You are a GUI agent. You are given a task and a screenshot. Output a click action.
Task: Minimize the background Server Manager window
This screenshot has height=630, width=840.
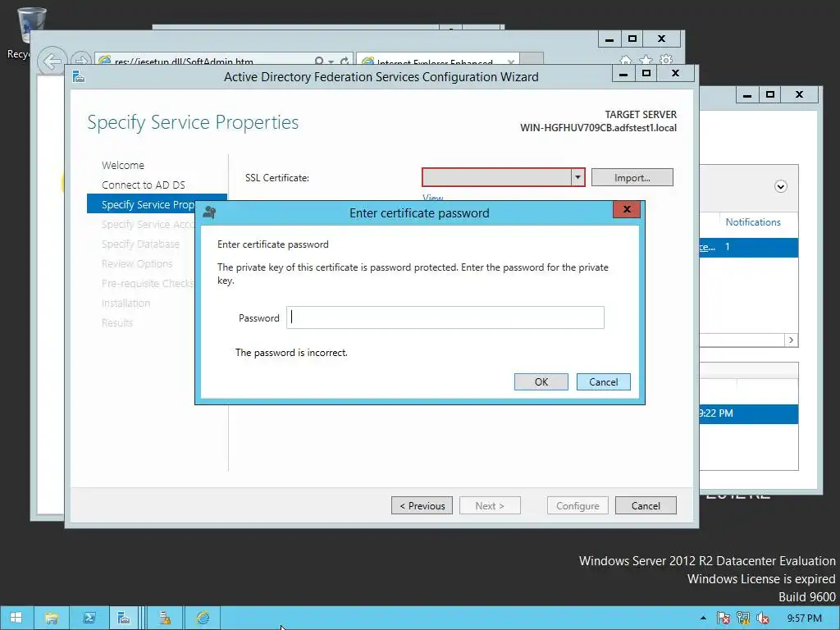(x=747, y=95)
